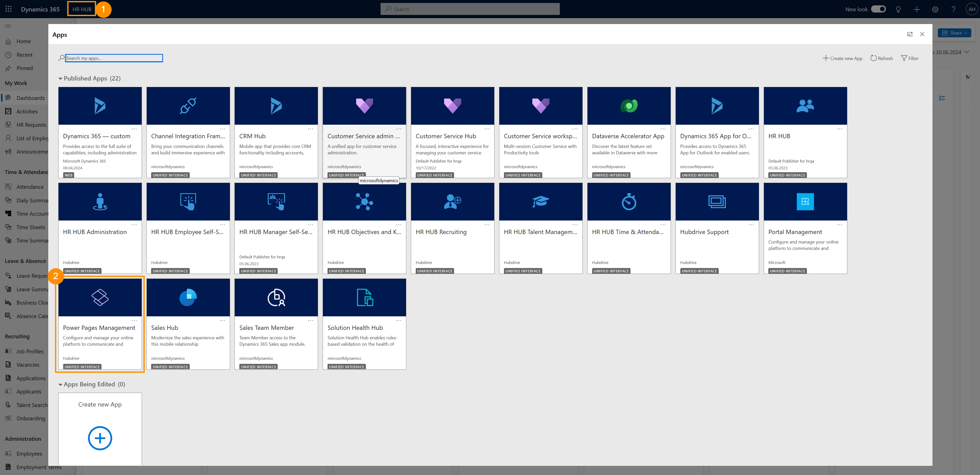
Task: Open the Sales Team Member app icon
Action: click(276, 297)
